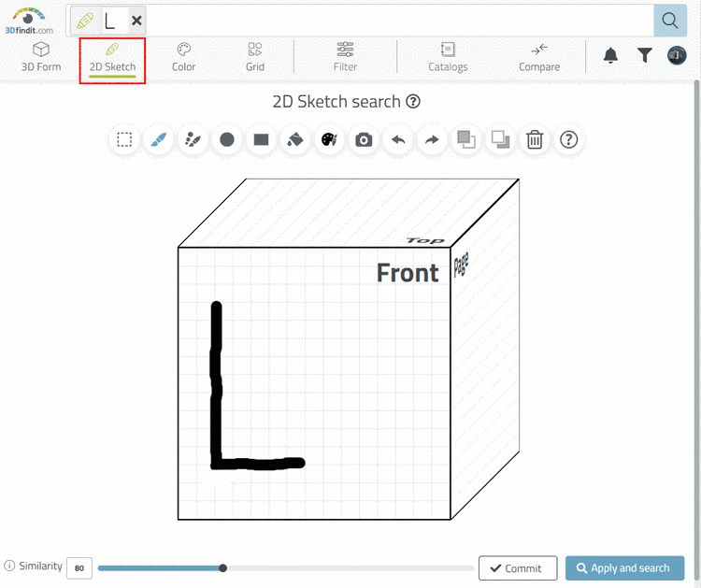This screenshot has width=701, height=588.
Task: Select the 2D Sketch tab
Action: click(112, 60)
